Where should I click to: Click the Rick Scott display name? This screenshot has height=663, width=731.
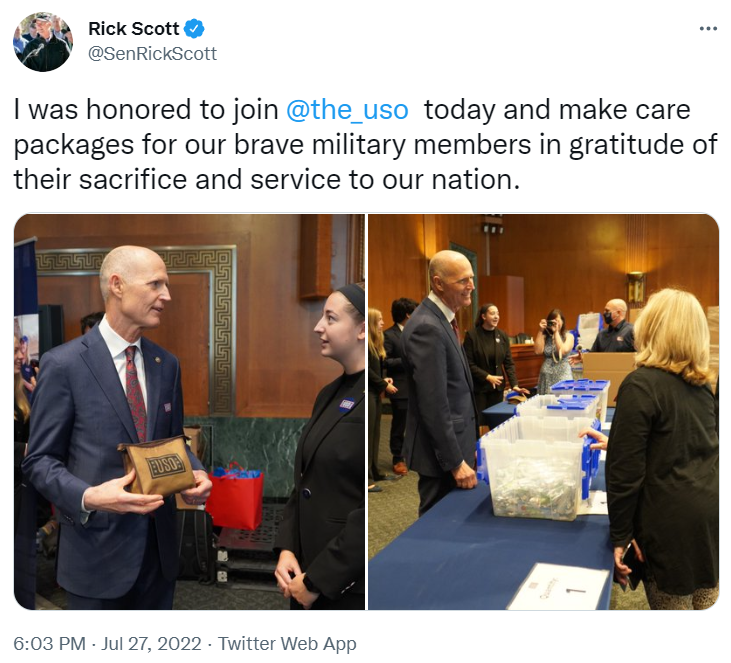pyautogui.click(x=133, y=29)
